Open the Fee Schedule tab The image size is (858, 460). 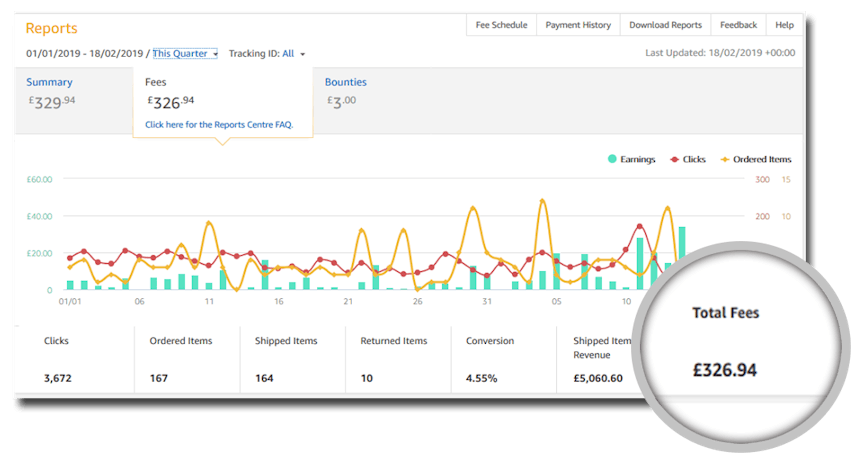click(x=502, y=25)
